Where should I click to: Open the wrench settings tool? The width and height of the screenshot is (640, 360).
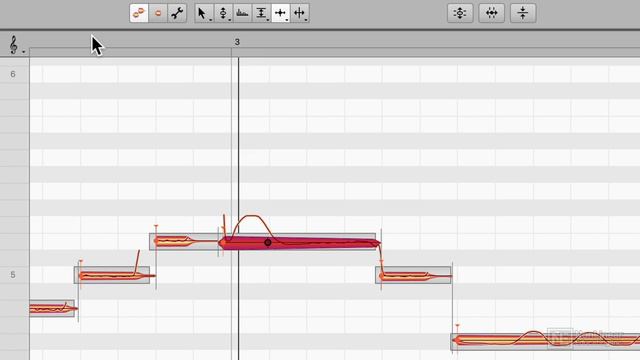[x=177, y=13]
